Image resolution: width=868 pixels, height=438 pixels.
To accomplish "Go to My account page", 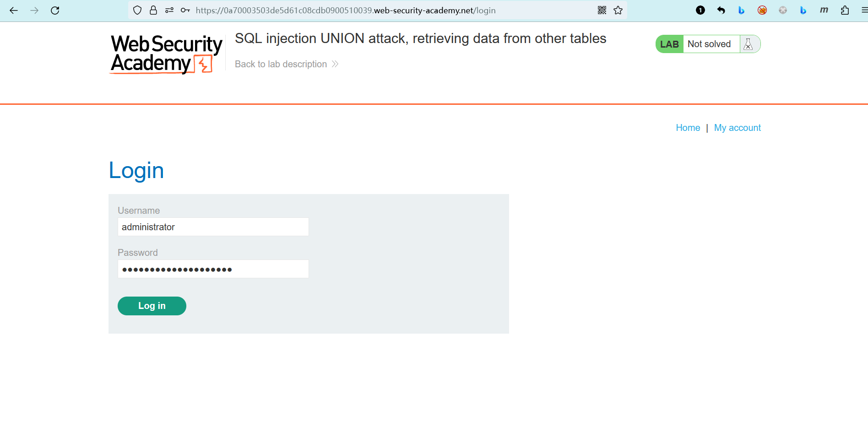I will tap(737, 128).
